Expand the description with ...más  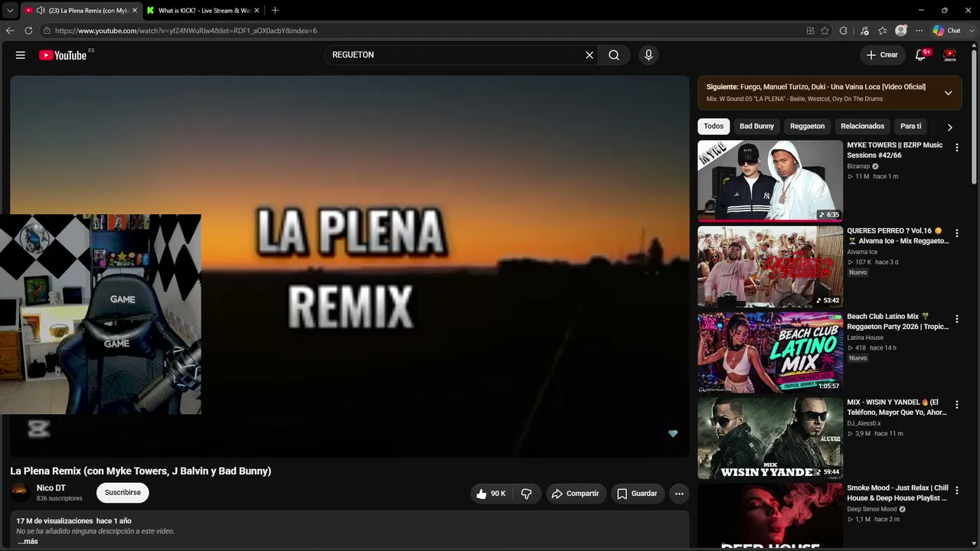(x=28, y=542)
